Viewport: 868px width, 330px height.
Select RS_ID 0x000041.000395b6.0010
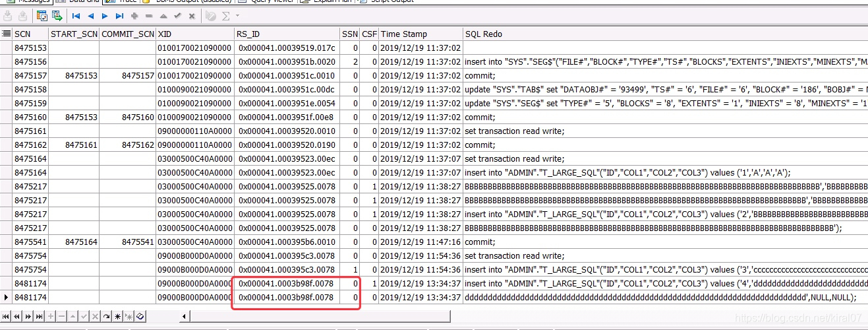coord(287,242)
